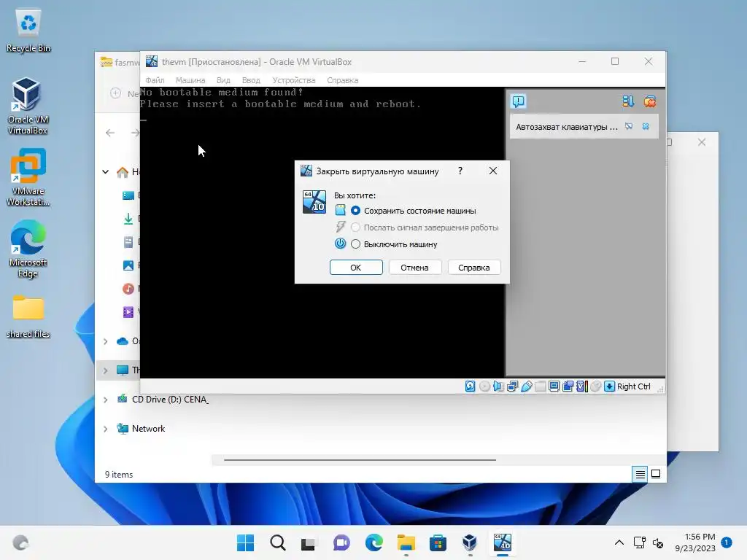The height and width of the screenshot is (560, 747).
Task: Click the sort notifications arrow icon
Action: [x=628, y=101]
